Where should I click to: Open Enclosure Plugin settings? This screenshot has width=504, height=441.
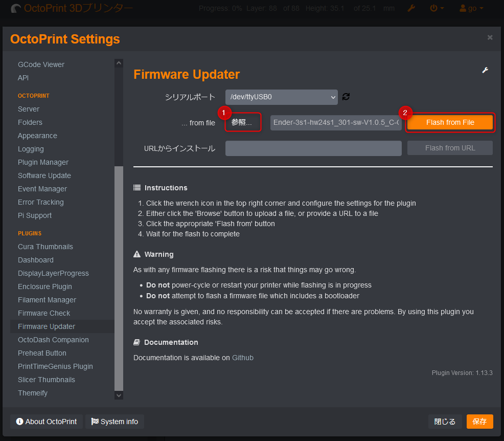coord(45,286)
